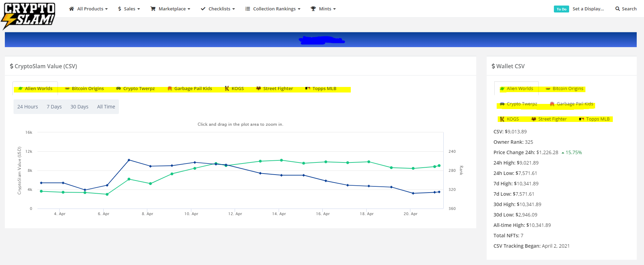Click the Crypto Twerpz icon in Wallet CSV

pyautogui.click(x=502, y=104)
